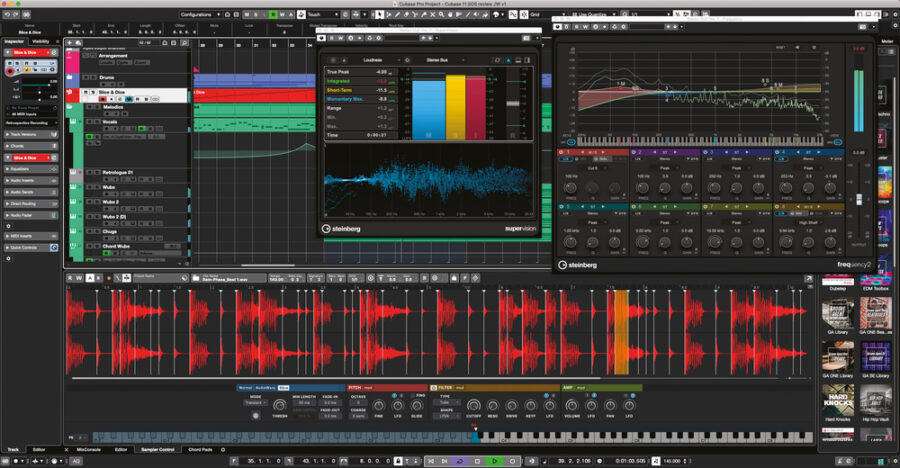Undo with the toolbar undo arrow
This screenshot has width=900, height=468.
click(x=6, y=14)
